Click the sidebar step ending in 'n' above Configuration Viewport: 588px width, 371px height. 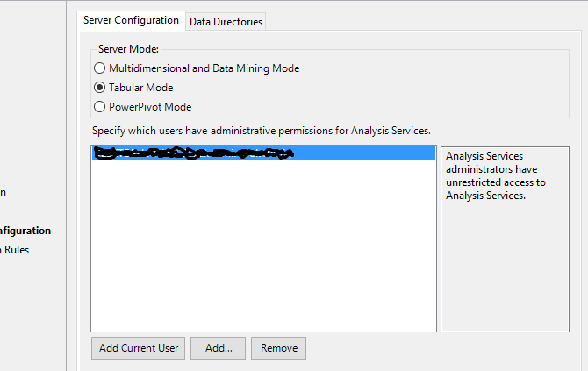3,193
